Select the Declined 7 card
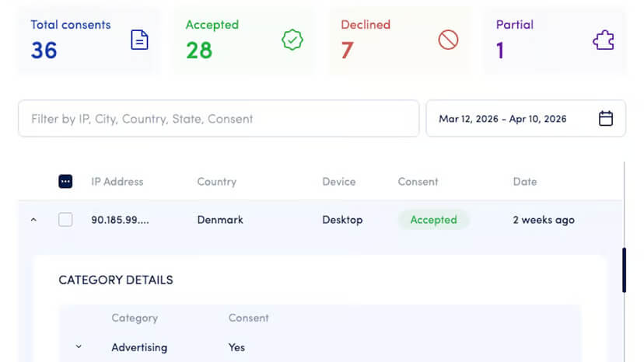This screenshot has height=362, width=644. point(400,41)
